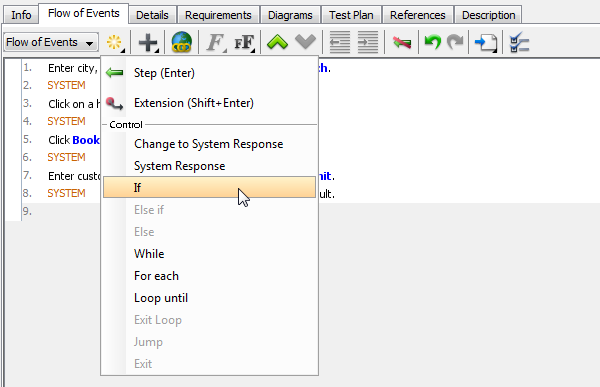Open the Flow of Events dropdown
Viewport: 600px width, 387px height.
[x=51, y=42]
